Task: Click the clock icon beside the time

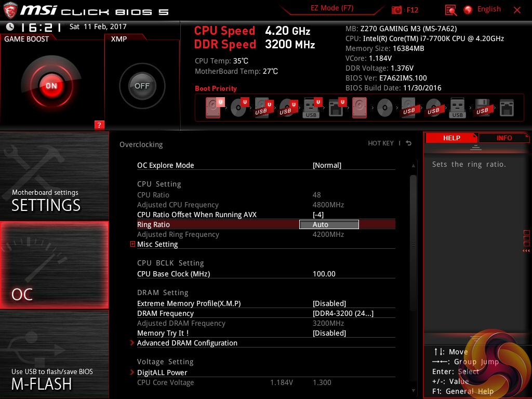Action: pos(10,26)
